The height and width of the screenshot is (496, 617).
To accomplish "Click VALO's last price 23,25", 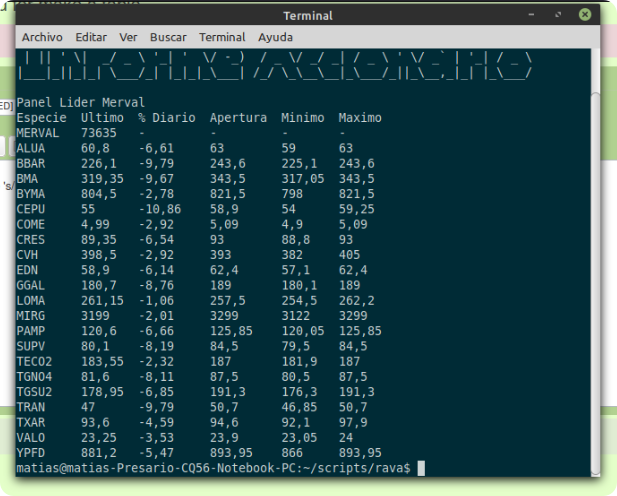I will click(99, 438).
